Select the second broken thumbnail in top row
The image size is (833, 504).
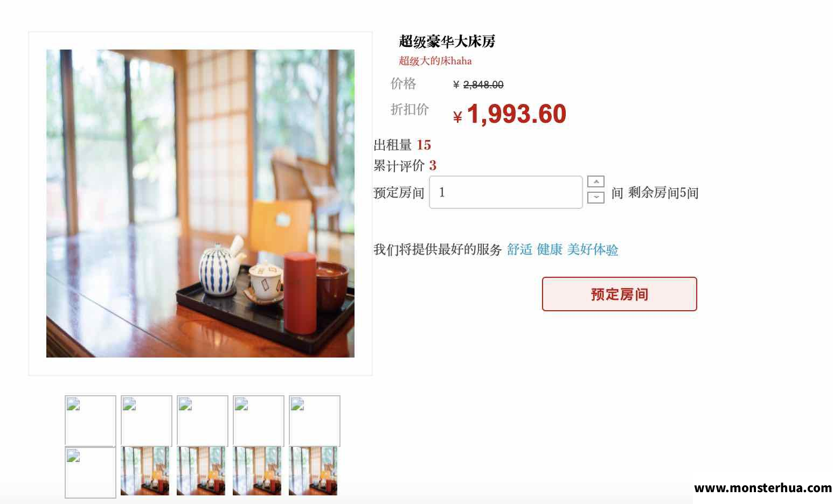click(x=147, y=421)
